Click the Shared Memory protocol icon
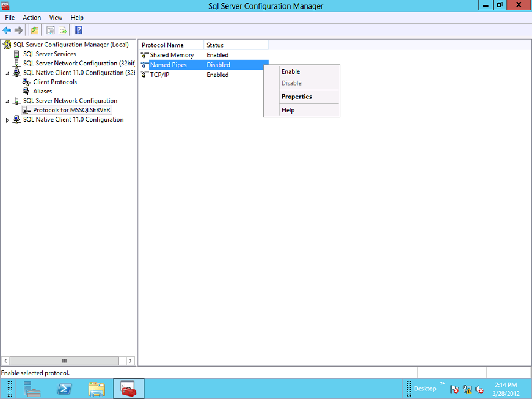This screenshot has width=532, height=399. click(x=145, y=55)
